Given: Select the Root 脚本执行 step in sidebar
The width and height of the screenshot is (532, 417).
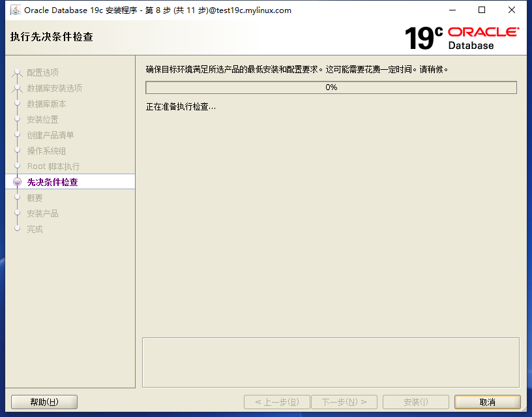Looking at the screenshot, I should 53,166.
